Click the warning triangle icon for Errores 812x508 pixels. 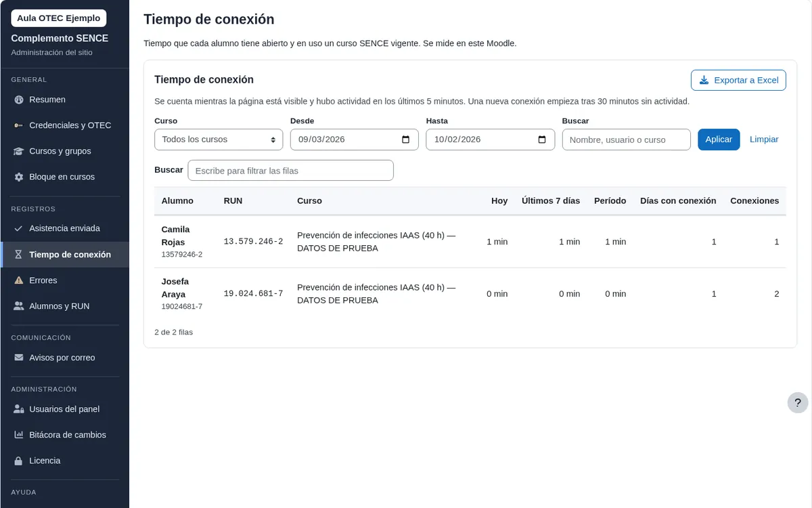[x=19, y=280]
